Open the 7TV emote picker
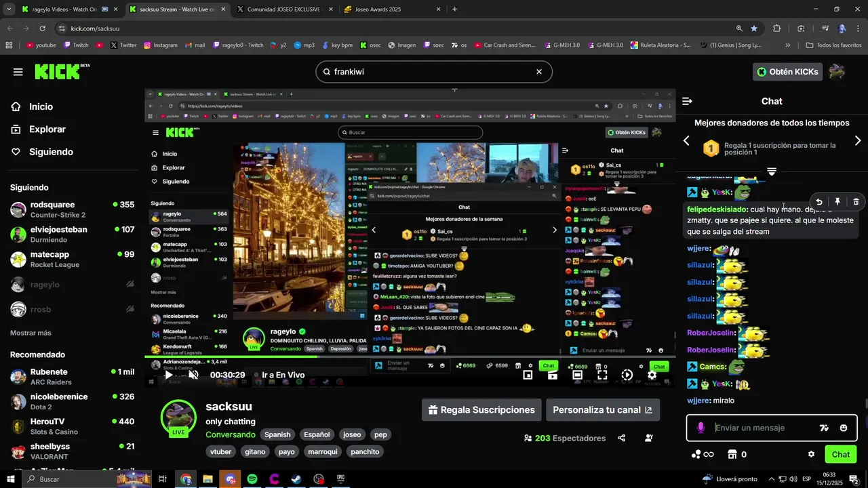The height and width of the screenshot is (488, 868). point(824,428)
